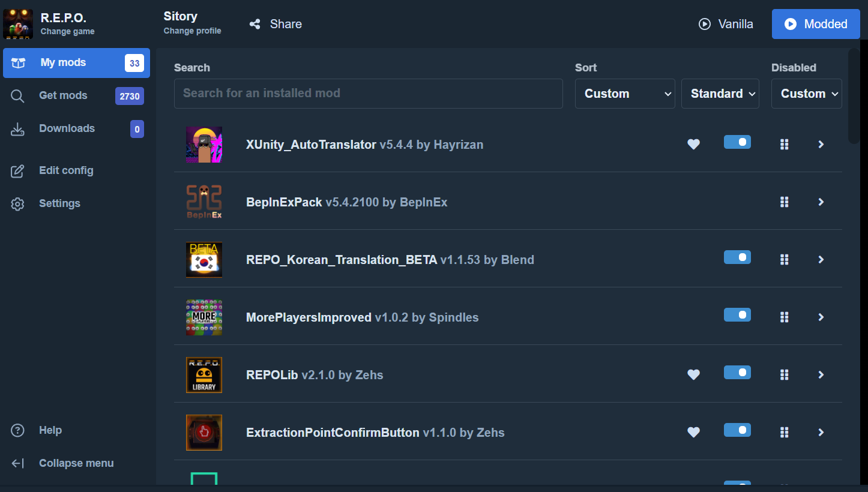Click the grid handle icon for BepInExPack
Screen dimensions: 868x492
784,202
